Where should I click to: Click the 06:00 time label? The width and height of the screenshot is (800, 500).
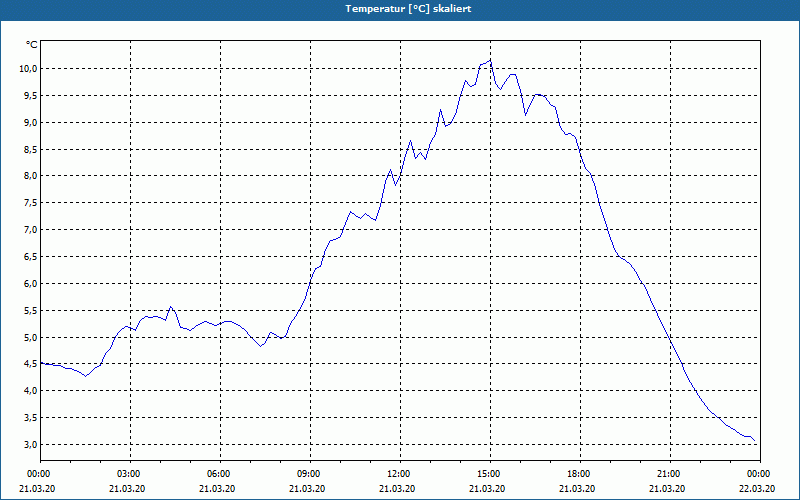click(220, 474)
